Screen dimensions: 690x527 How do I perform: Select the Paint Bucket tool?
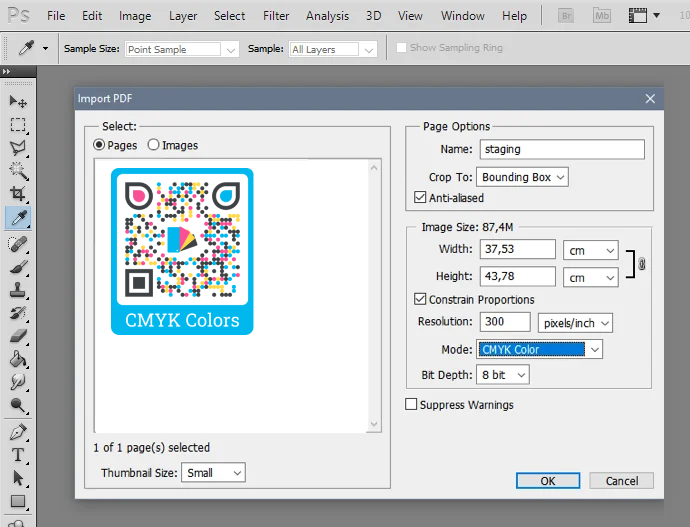tap(18, 359)
